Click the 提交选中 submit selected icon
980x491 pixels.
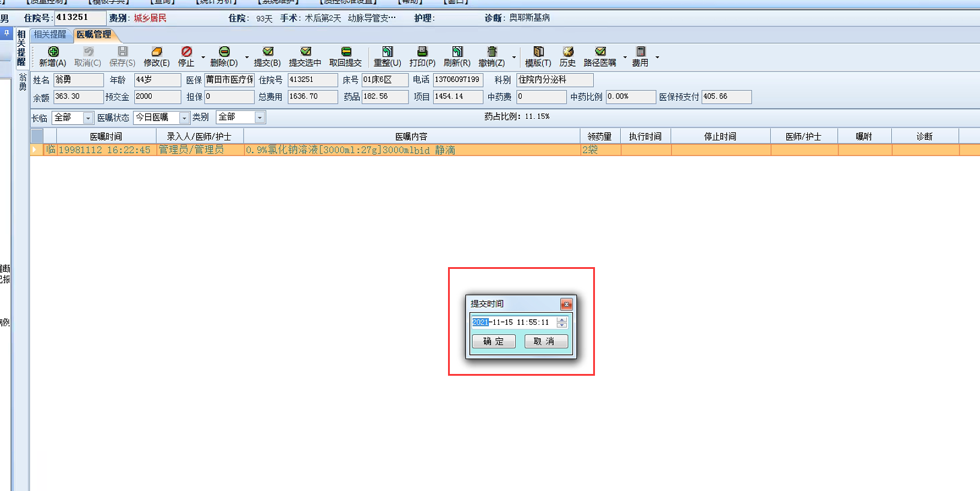tap(305, 52)
